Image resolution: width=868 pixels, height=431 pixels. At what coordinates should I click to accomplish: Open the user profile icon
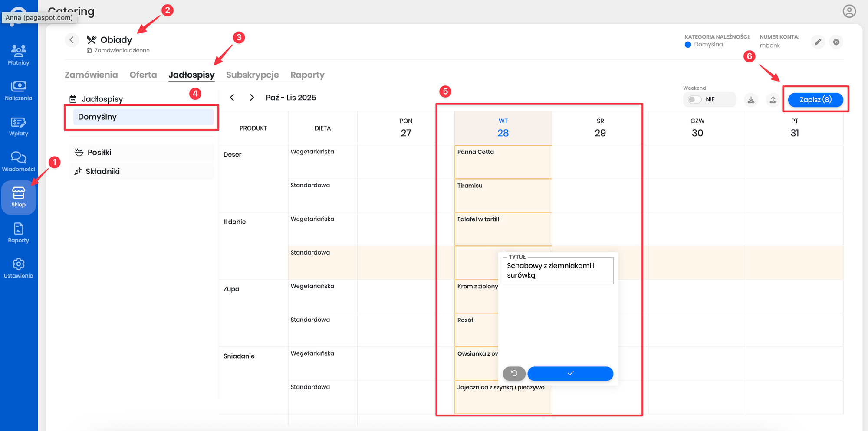849,11
